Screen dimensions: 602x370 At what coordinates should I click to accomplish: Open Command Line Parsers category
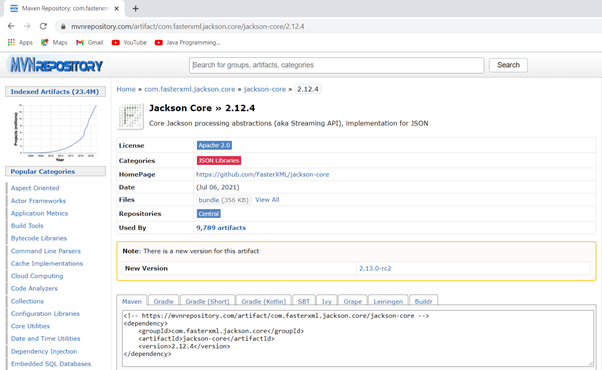[x=46, y=251]
